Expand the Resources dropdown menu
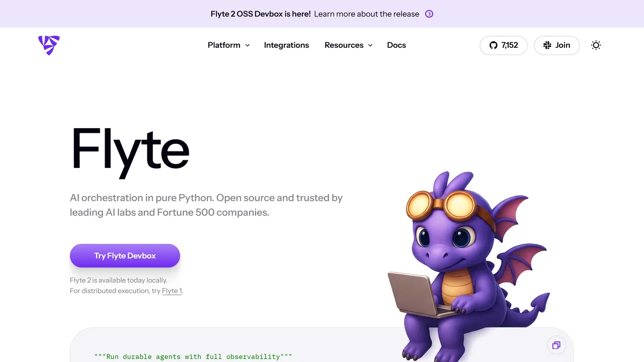 (x=349, y=45)
